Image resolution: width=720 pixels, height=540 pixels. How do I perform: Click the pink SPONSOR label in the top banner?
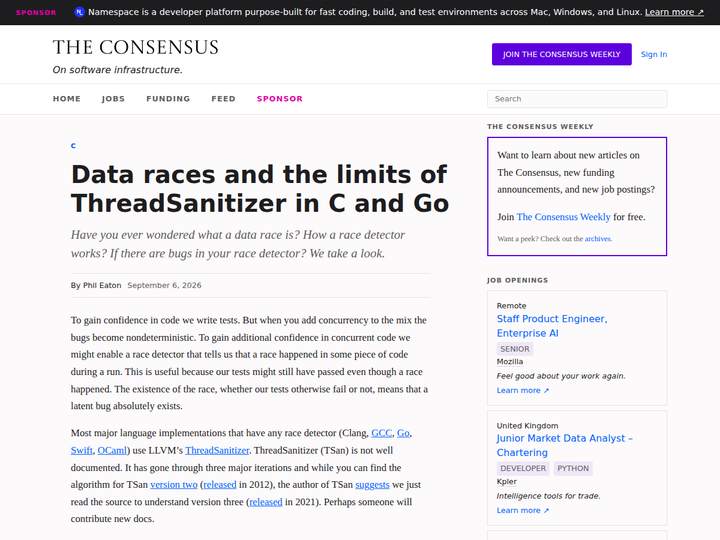point(36,13)
